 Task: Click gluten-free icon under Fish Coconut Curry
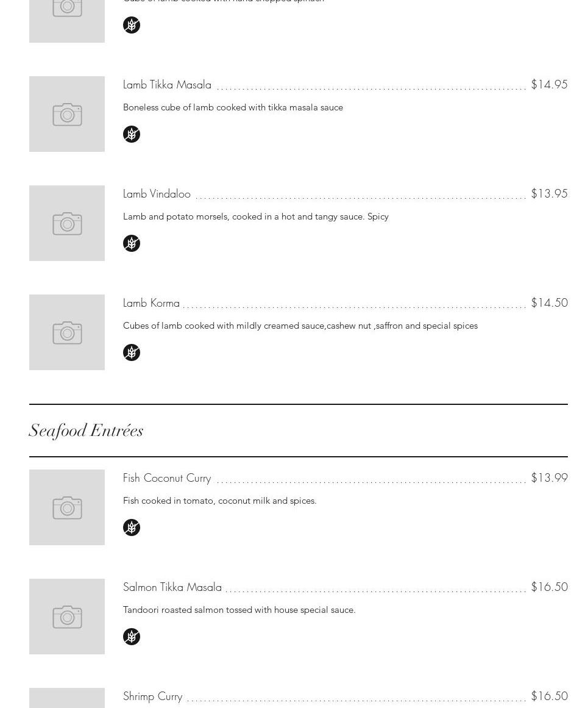pyautogui.click(x=132, y=527)
